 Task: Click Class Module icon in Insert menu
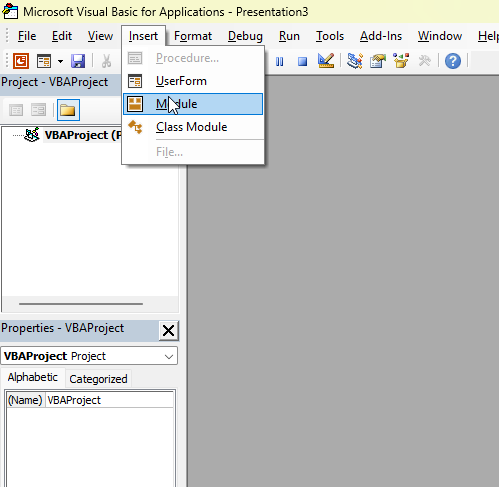(135, 127)
